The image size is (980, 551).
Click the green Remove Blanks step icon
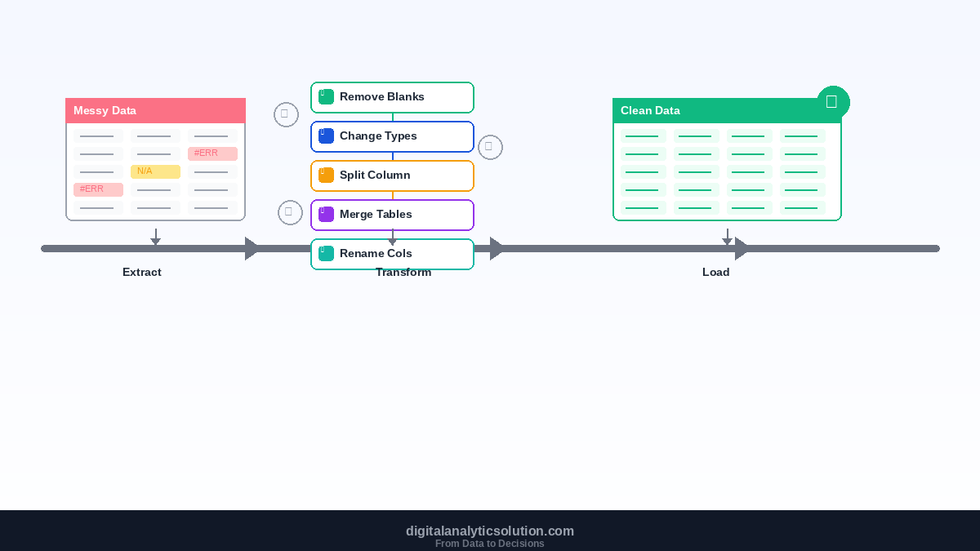click(x=326, y=97)
